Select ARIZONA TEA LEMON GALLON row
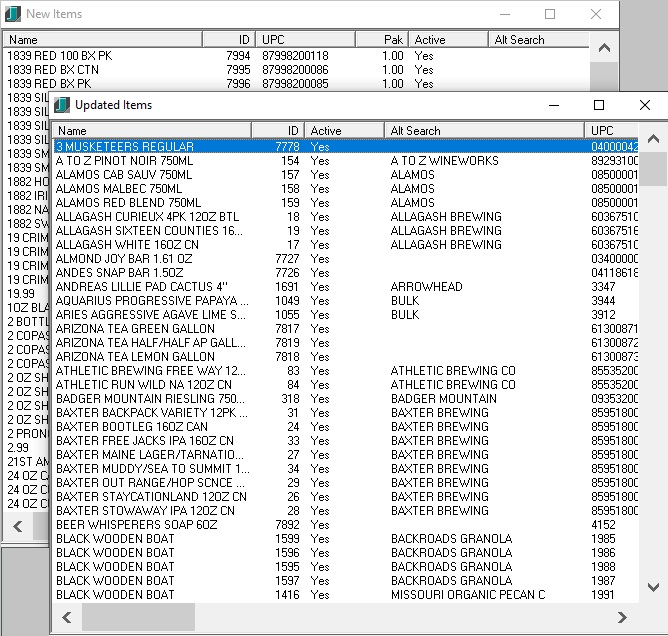 click(x=346, y=357)
